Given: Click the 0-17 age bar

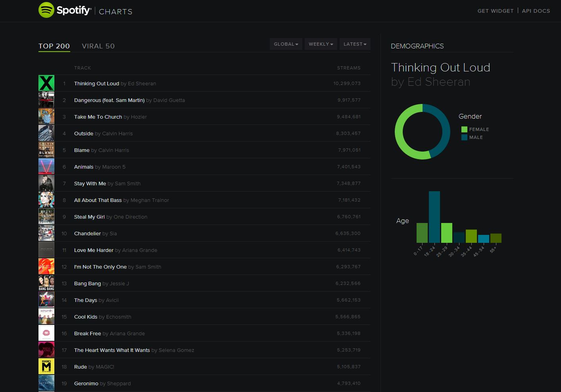Looking at the screenshot, I should 422,233.
